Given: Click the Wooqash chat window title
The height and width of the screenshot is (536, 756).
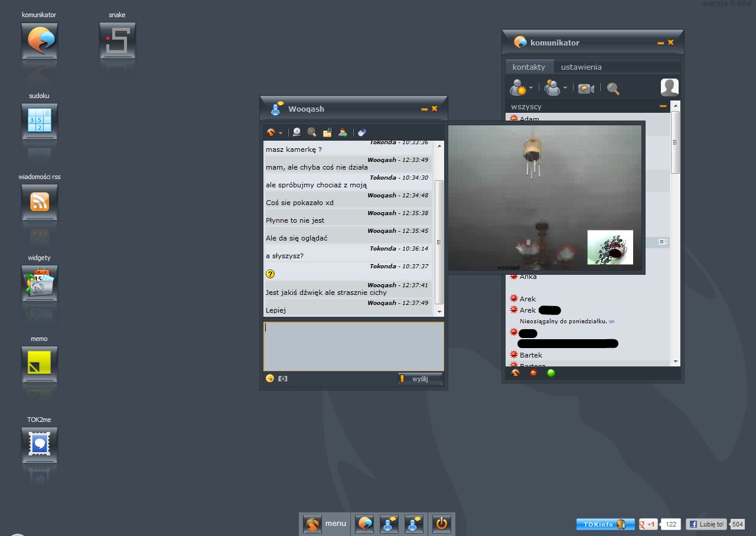Looking at the screenshot, I should 306,109.
